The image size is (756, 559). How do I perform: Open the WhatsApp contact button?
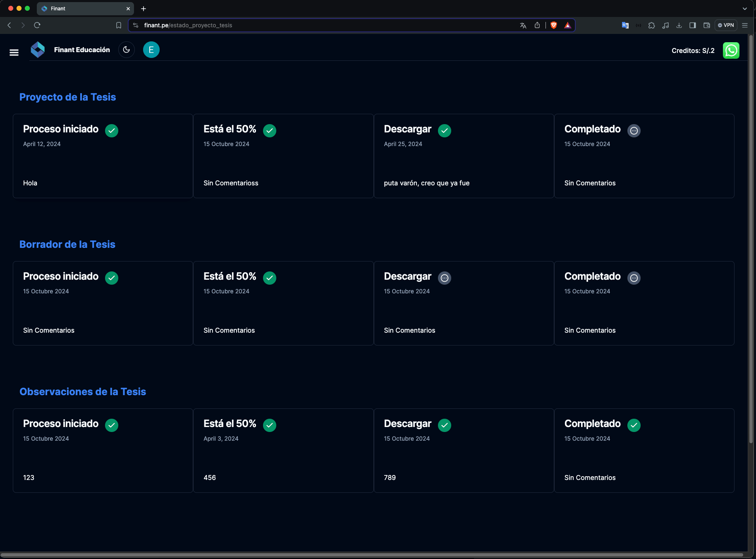pos(731,50)
